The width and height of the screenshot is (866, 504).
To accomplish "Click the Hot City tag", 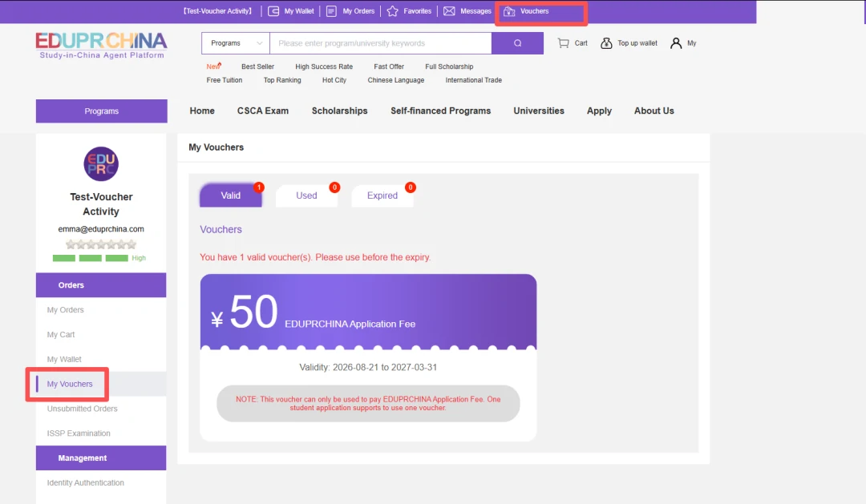I will [334, 80].
